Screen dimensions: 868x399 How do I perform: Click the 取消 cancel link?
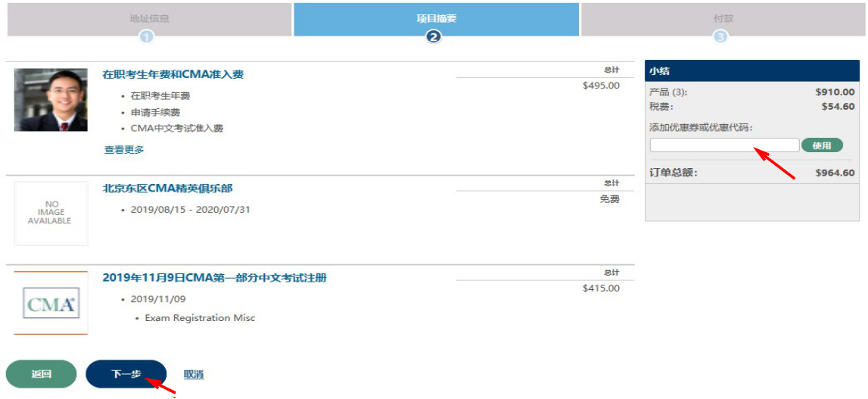(194, 374)
